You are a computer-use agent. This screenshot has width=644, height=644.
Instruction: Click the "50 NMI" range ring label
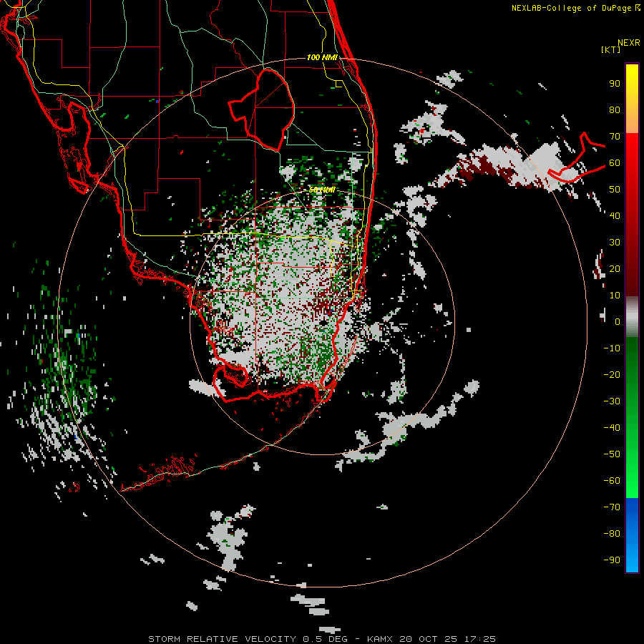[x=322, y=190]
